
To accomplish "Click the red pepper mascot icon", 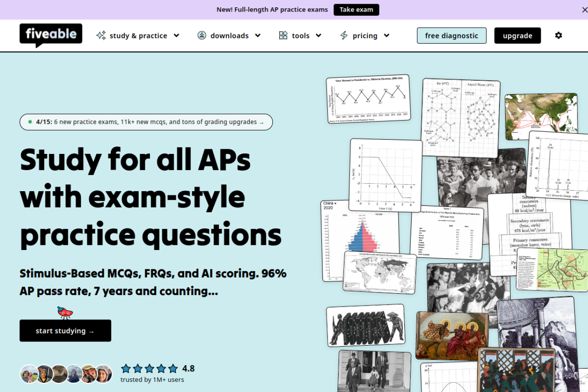I will tap(65, 312).
